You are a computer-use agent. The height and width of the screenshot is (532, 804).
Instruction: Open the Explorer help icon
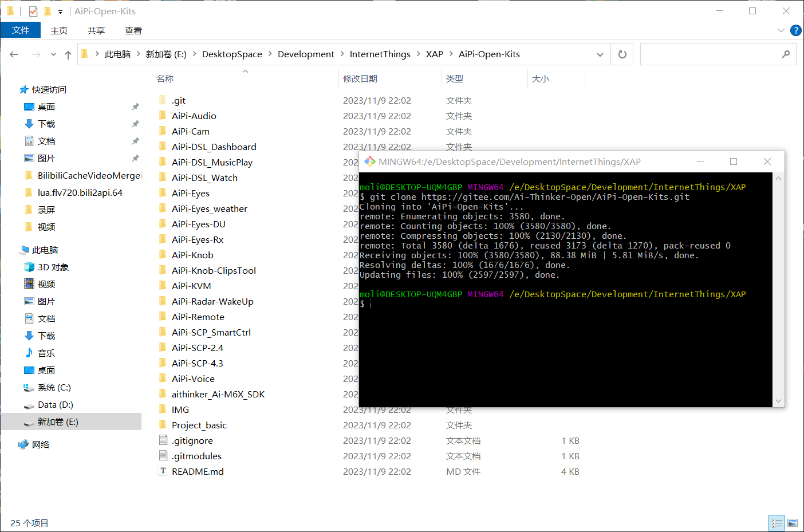tap(796, 30)
